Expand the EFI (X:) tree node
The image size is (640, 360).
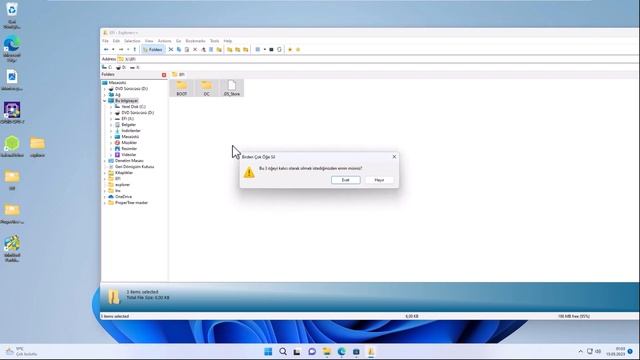point(111,119)
